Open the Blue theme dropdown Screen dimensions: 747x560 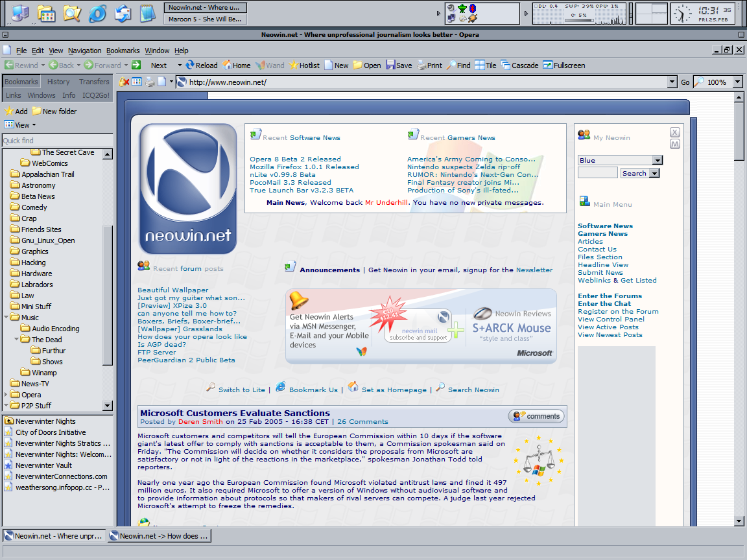pos(658,160)
